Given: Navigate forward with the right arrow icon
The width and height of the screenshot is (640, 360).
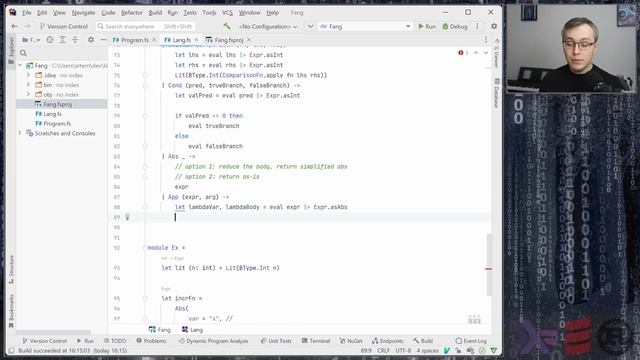Looking at the screenshot, I should [x=27, y=26].
